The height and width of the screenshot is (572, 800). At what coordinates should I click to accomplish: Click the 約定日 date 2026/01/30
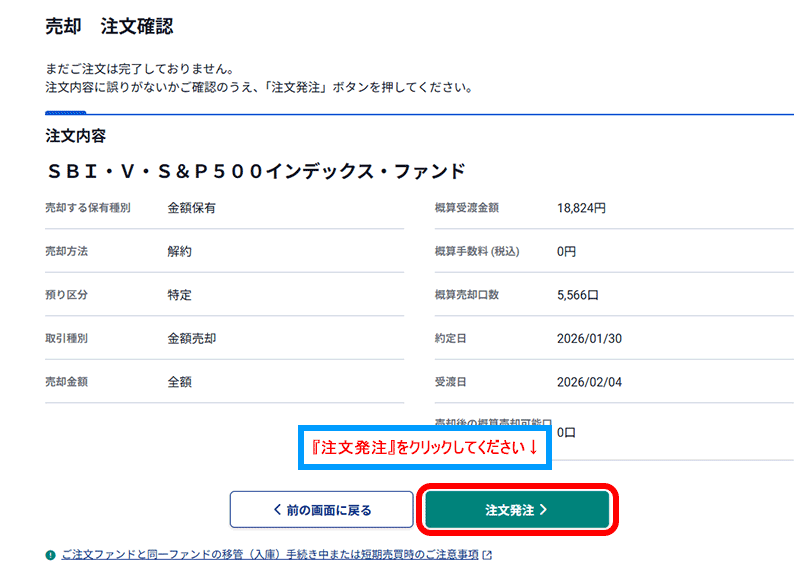(x=589, y=339)
